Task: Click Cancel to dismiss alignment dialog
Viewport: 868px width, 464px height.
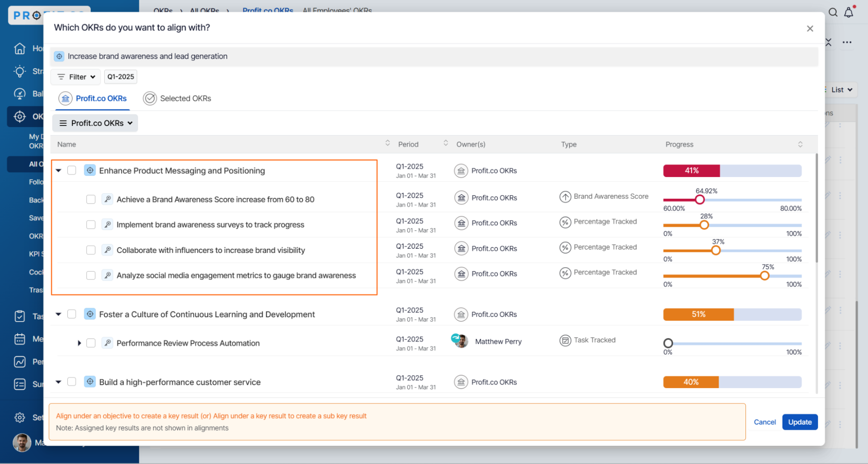Action: coord(764,422)
